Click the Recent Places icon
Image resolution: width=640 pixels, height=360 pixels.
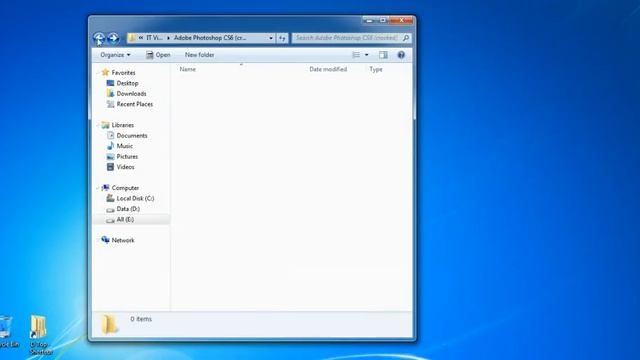point(110,104)
